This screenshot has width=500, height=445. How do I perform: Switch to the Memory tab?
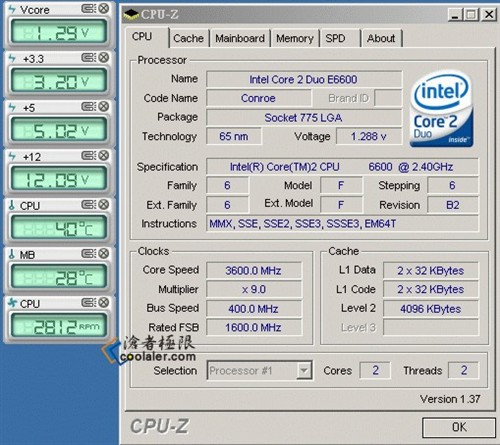click(295, 38)
